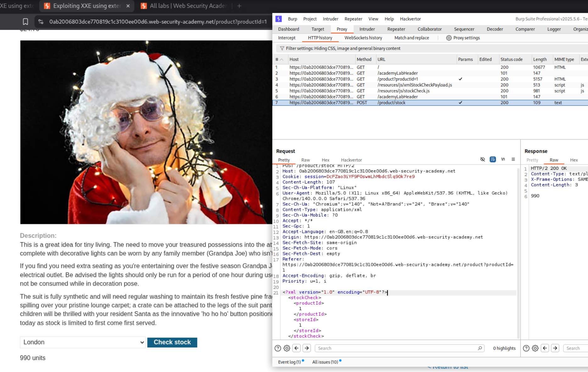Click the browser bookmark icon
The height and width of the screenshot is (372, 588).
(x=25, y=22)
